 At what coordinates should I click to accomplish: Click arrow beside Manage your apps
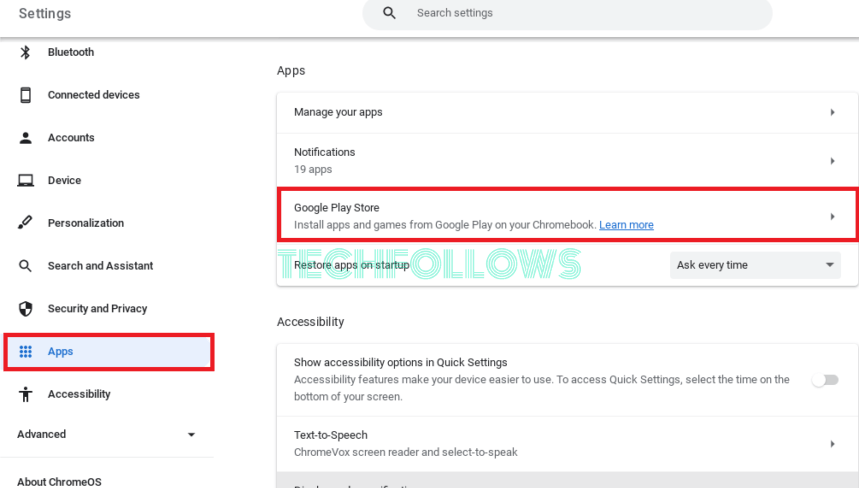point(832,112)
